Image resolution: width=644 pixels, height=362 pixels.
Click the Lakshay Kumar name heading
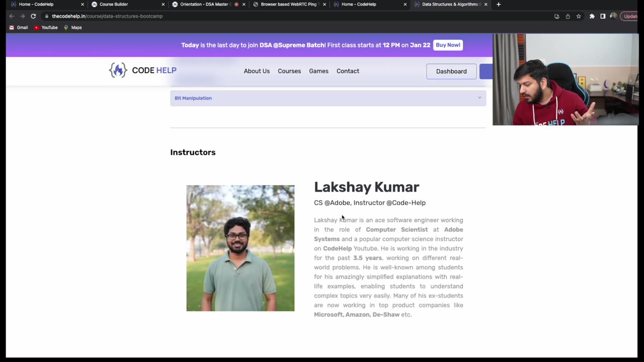tap(367, 187)
